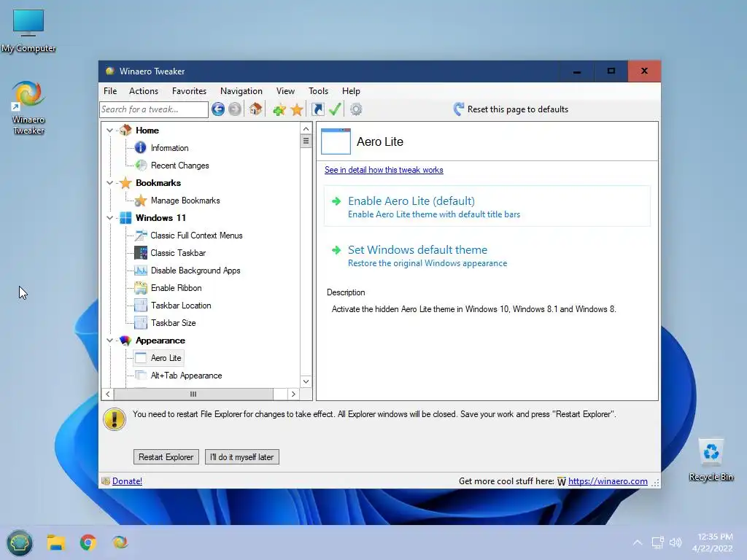Collapse the Bookmarks tree node
This screenshot has width=747, height=560.
pos(109,183)
